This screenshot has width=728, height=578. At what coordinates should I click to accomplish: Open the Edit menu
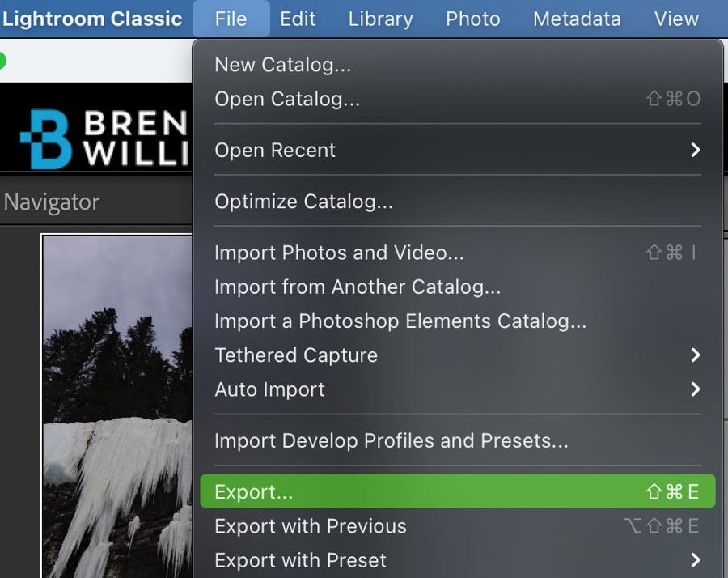298,19
